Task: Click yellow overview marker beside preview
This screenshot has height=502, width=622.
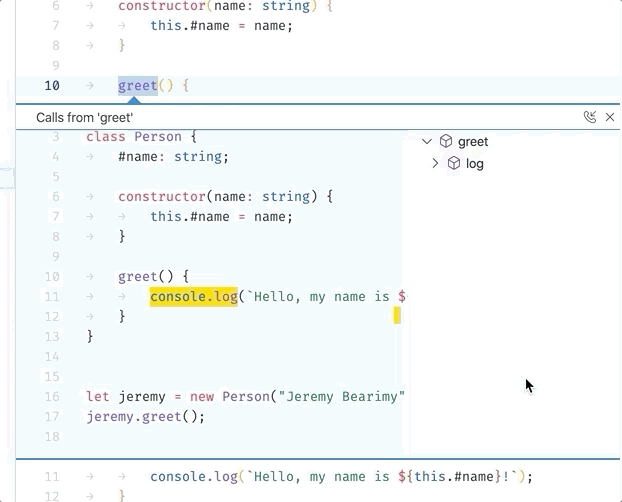Action: (397, 315)
